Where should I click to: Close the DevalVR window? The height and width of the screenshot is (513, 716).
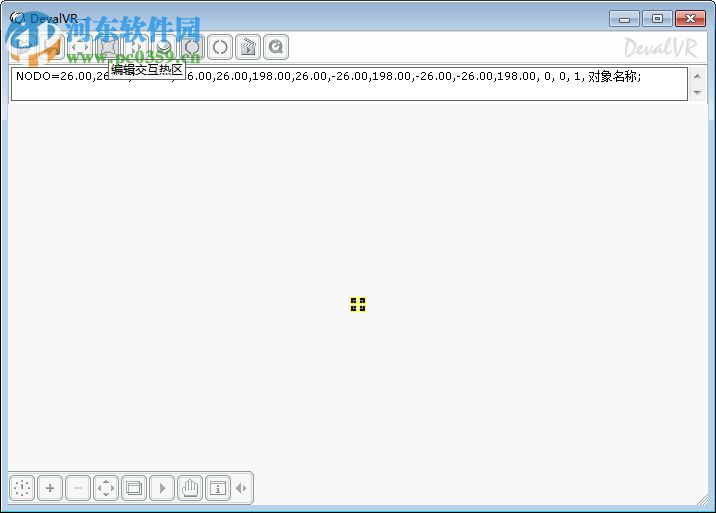690,19
